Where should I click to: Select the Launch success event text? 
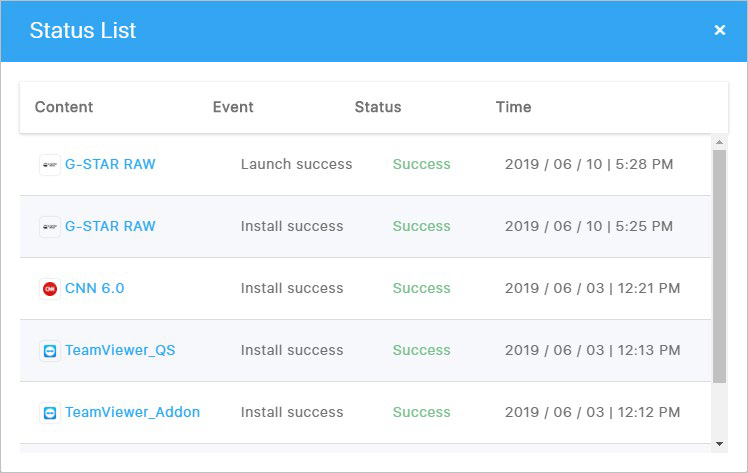[x=296, y=165]
